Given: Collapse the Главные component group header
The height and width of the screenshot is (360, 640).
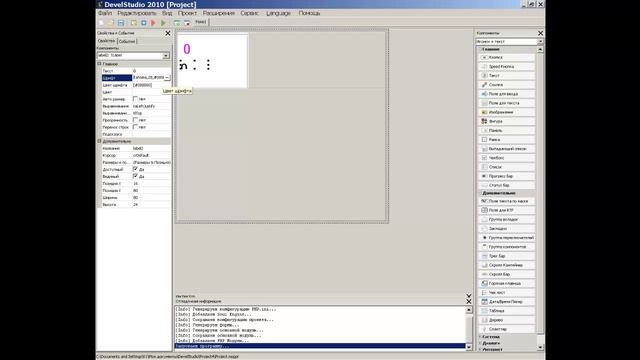Looking at the screenshot, I should (507, 49).
